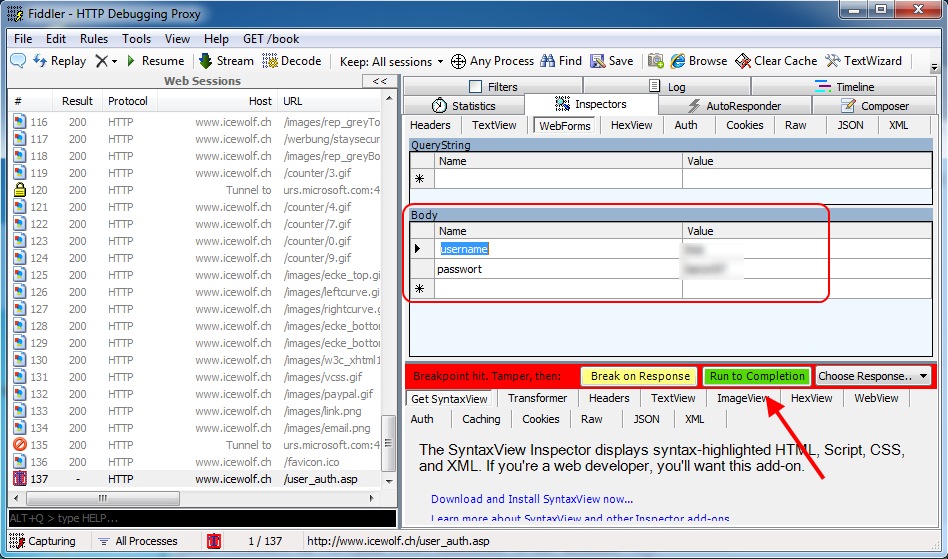Click Run to Completion button
948x559 pixels.
[x=757, y=376]
